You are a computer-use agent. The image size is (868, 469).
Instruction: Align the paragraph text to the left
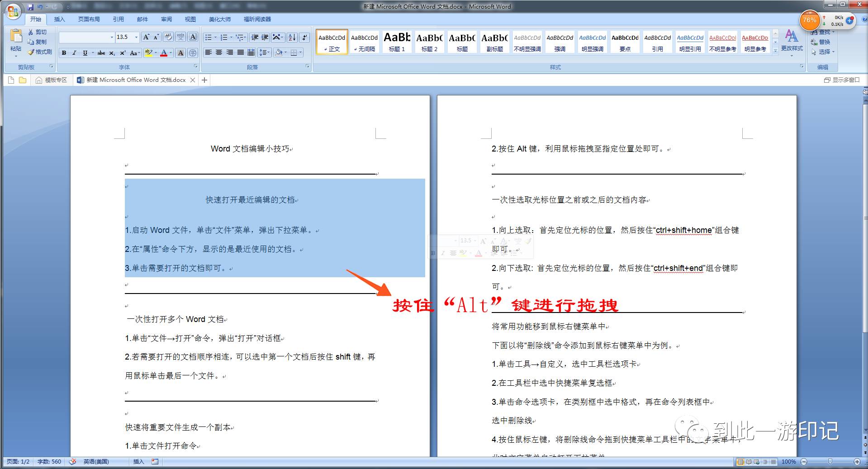pyautogui.click(x=208, y=53)
